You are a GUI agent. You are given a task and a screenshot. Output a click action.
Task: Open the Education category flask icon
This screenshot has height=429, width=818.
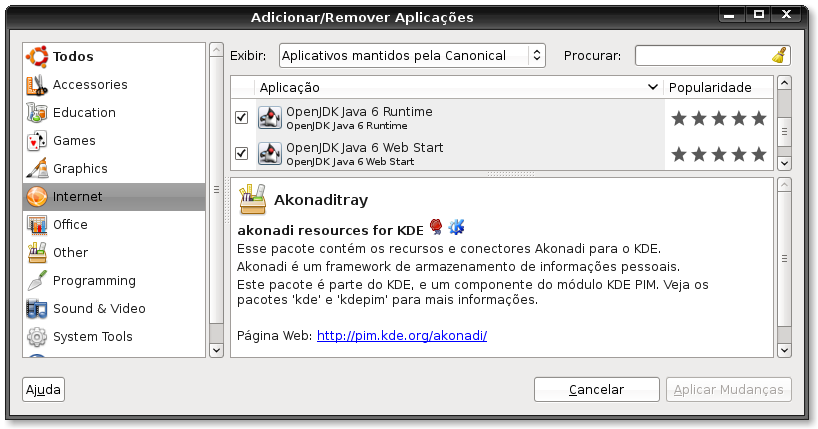[37, 113]
